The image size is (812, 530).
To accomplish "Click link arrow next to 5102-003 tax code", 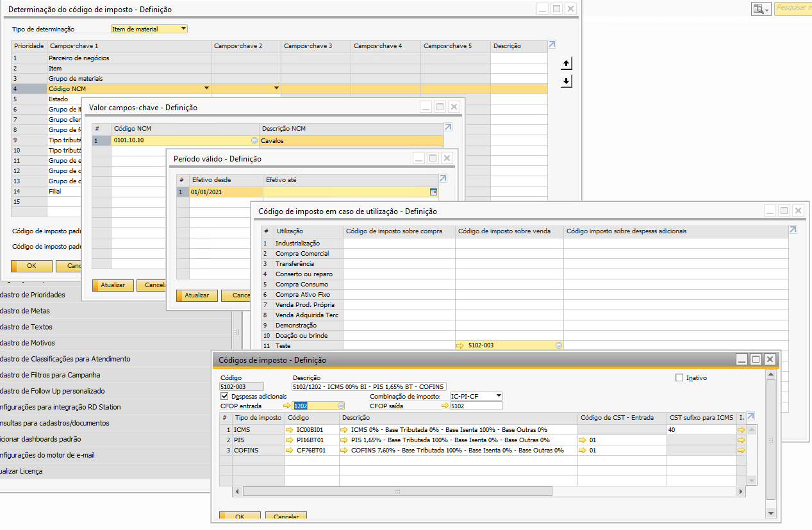I will pos(460,345).
